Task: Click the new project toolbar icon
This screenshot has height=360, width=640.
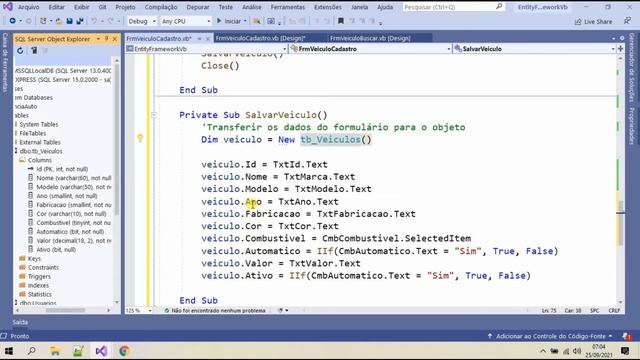Action: pyautogui.click(x=43, y=21)
